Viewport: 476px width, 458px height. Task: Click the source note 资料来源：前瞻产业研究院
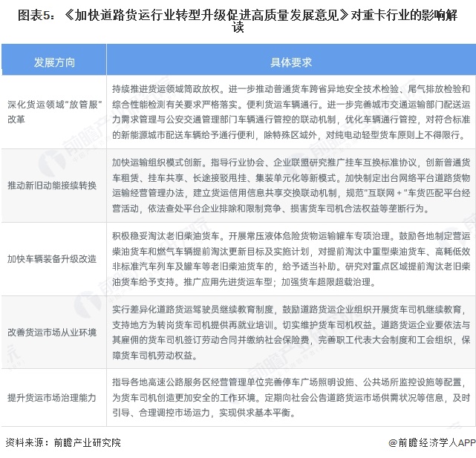63,442
